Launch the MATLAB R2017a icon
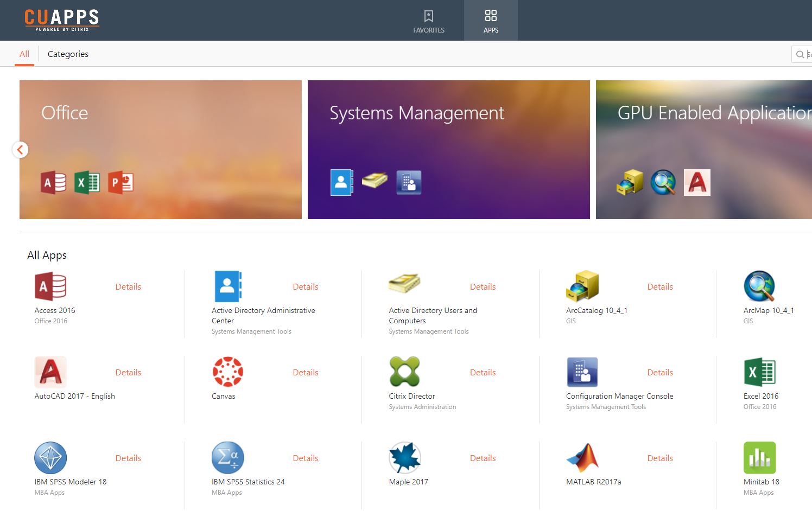This screenshot has width=812, height=511. coord(582,458)
